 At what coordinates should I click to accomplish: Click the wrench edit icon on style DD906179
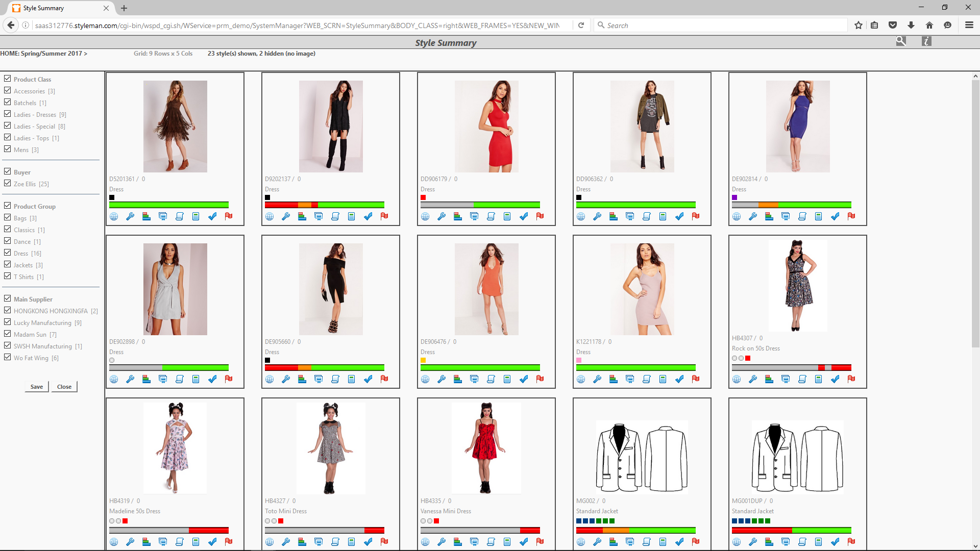[x=442, y=216]
